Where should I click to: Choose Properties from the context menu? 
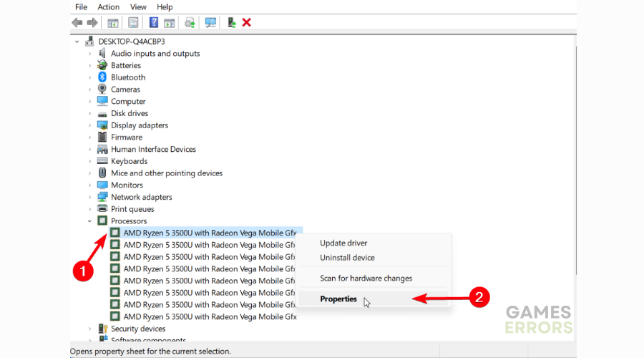338,299
